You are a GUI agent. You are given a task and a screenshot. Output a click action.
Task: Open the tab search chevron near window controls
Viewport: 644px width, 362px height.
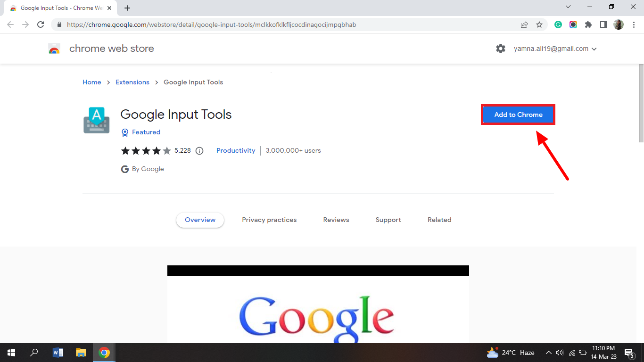[x=568, y=7]
